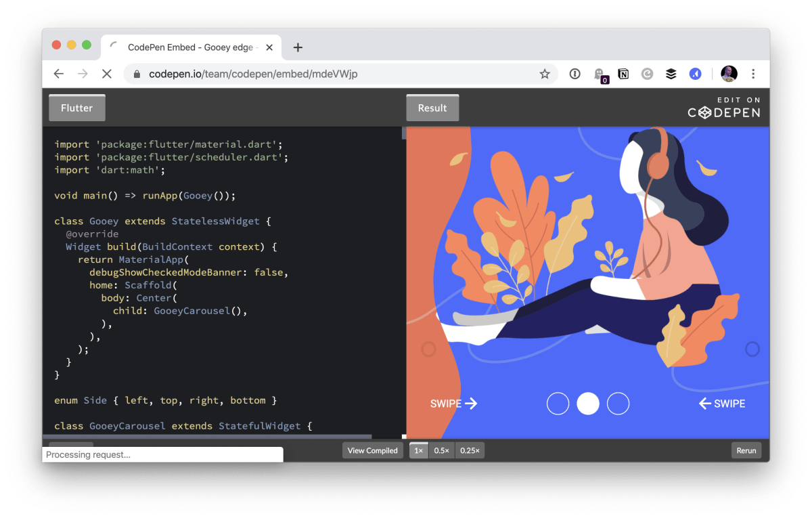Click inside the Processing request input field
Image resolution: width=812 pixels, height=518 pixels.
tap(162, 454)
